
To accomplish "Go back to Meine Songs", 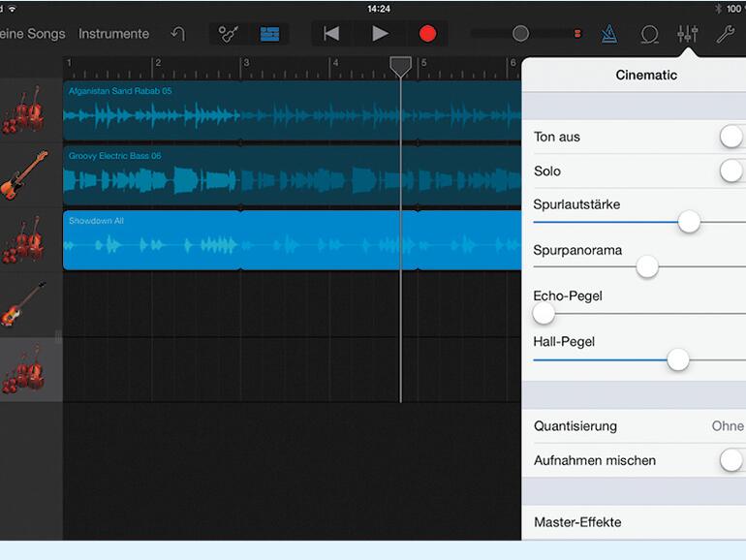I will click(33, 34).
